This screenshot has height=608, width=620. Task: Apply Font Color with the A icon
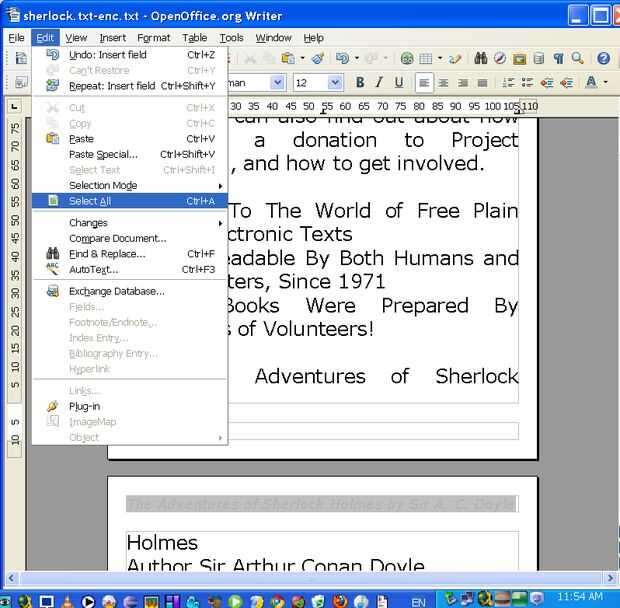[x=591, y=82]
